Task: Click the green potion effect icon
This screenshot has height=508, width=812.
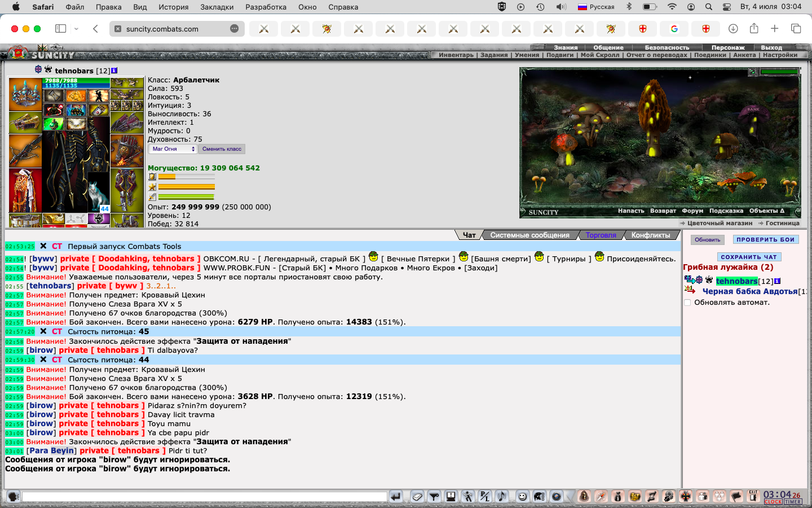Action: [54, 124]
